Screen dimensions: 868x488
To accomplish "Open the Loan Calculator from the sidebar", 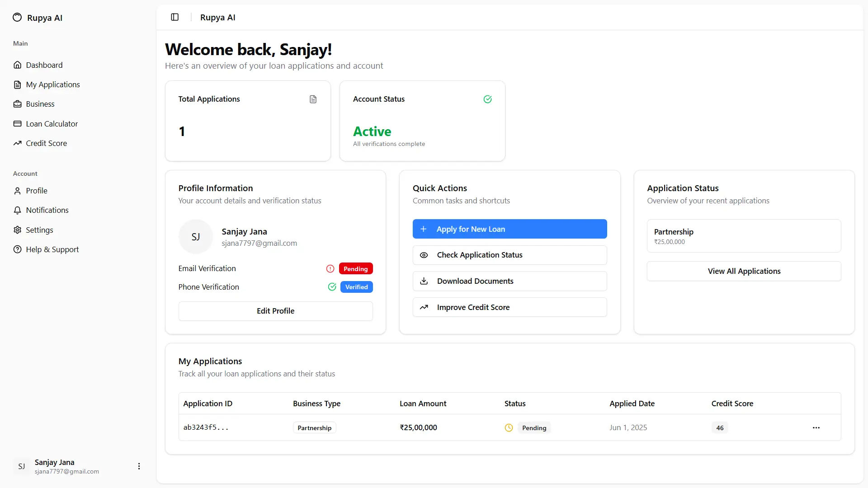I will 52,123.
